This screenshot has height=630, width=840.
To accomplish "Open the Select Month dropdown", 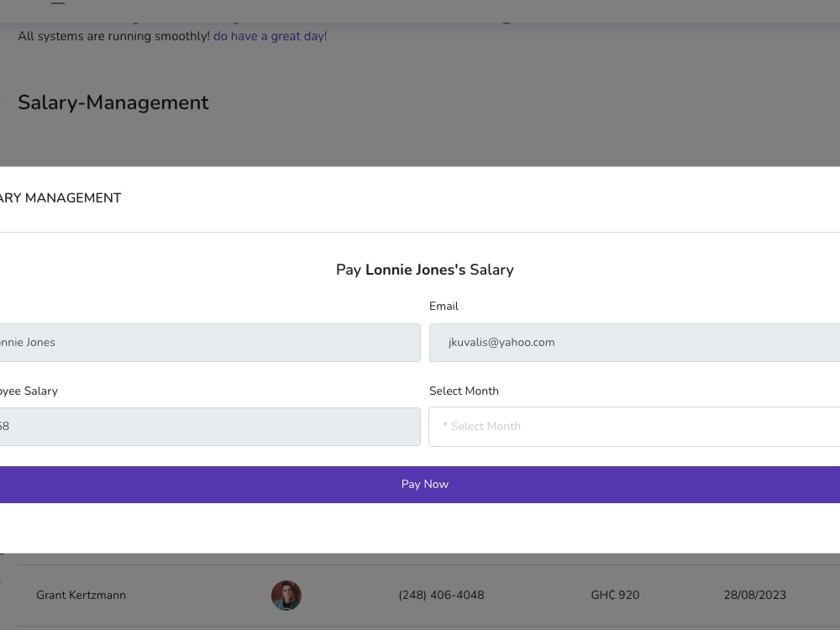I will click(x=634, y=427).
